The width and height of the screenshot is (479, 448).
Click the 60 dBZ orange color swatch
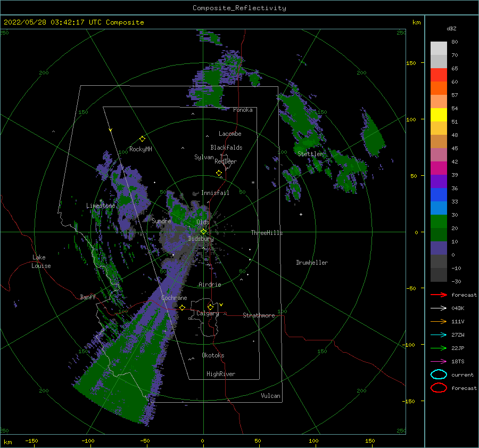tap(439, 88)
